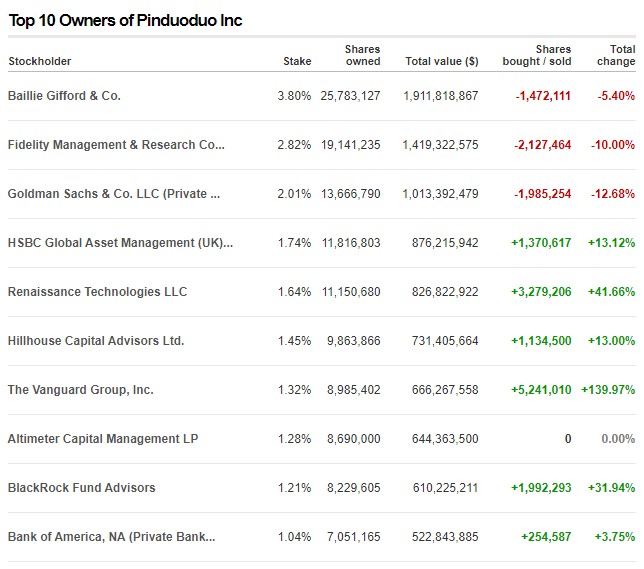Click shares owned 8,690,000

tap(354, 438)
